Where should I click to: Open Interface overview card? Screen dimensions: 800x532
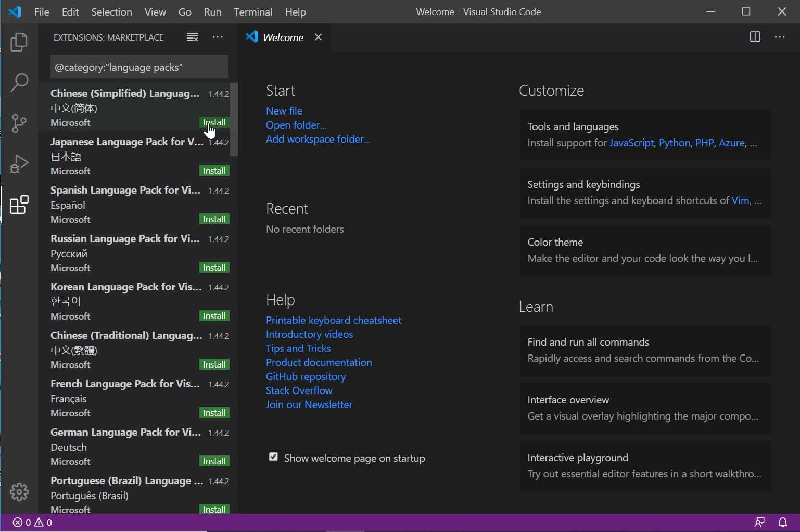(x=645, y=408)
